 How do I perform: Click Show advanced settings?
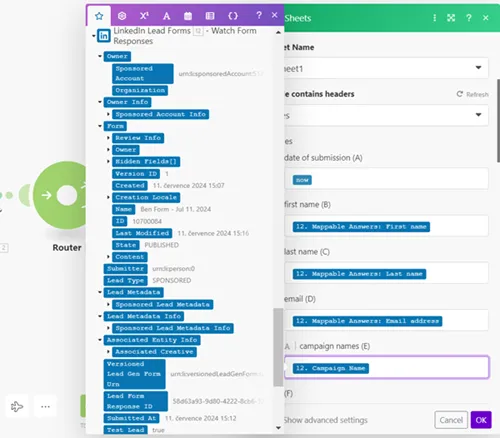326,420
